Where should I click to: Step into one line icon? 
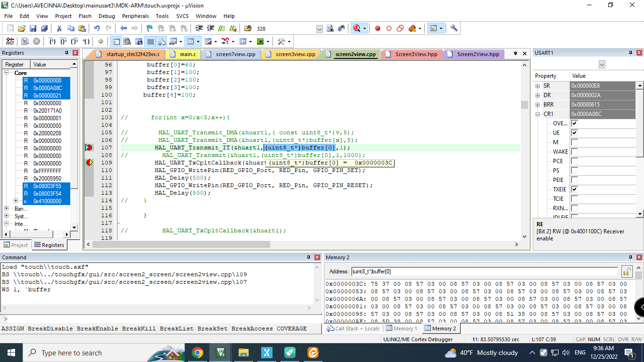52,41
